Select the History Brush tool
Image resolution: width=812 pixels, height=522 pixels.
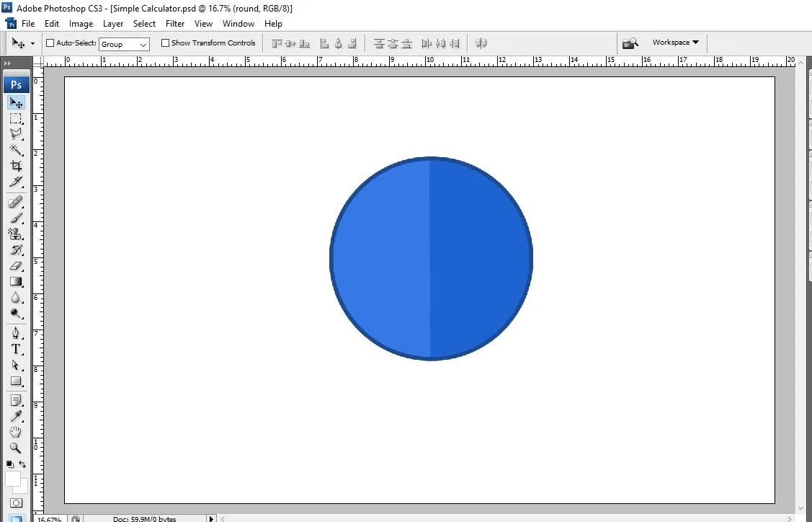pos(16,250)
